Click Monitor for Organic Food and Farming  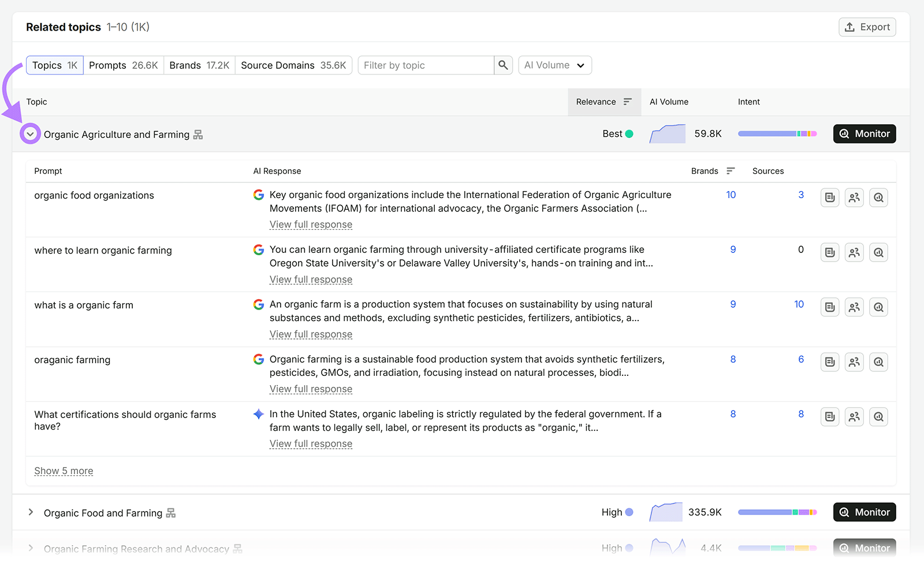coord(865,512)
